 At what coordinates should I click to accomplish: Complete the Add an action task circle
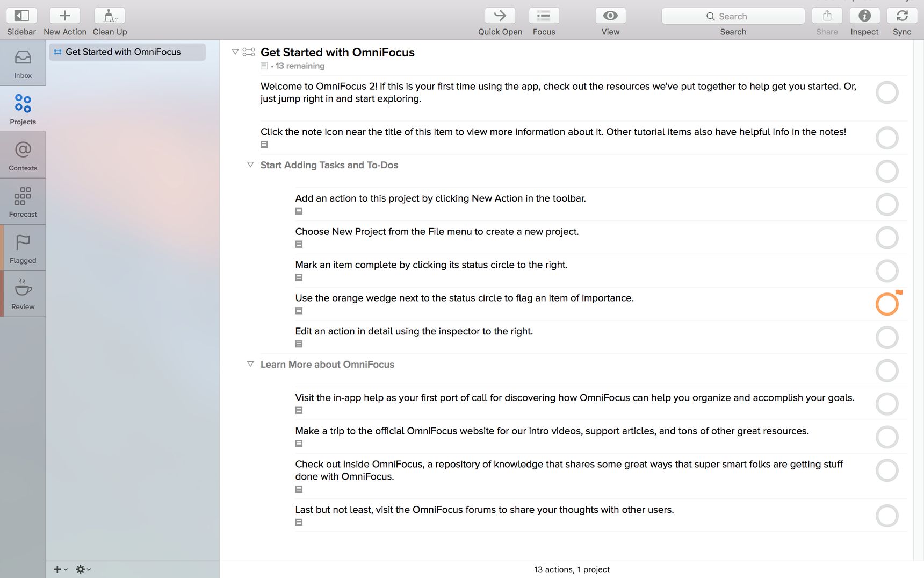click(887, 204)
